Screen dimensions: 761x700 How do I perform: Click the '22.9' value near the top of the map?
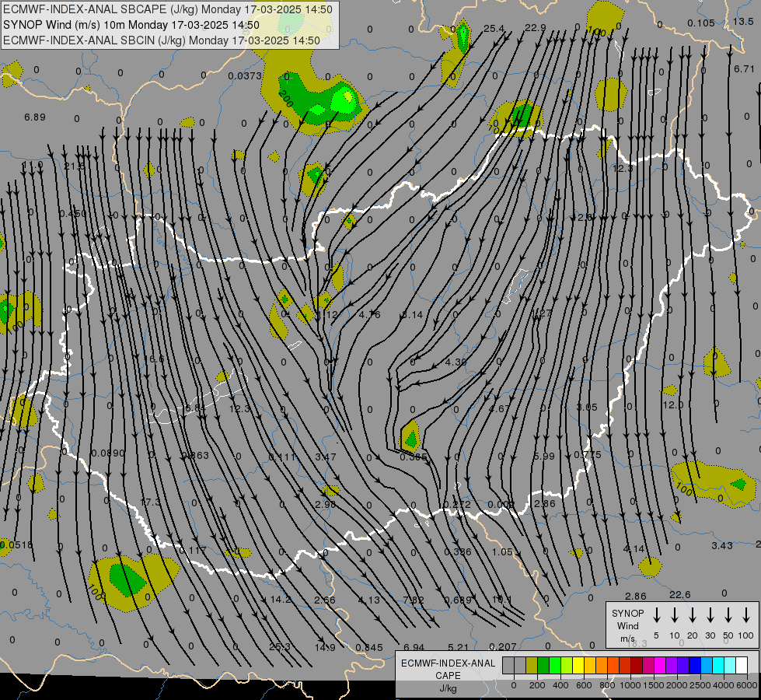(535, 28)
